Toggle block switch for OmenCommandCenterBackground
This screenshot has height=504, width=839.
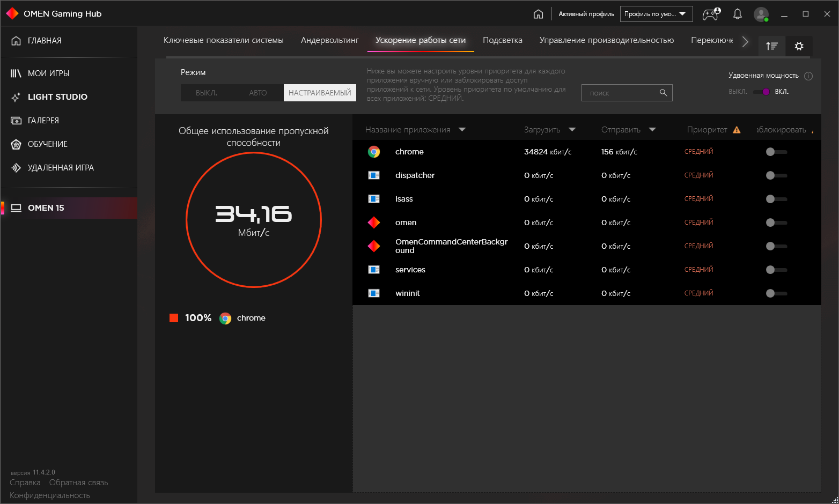(776, 246)
